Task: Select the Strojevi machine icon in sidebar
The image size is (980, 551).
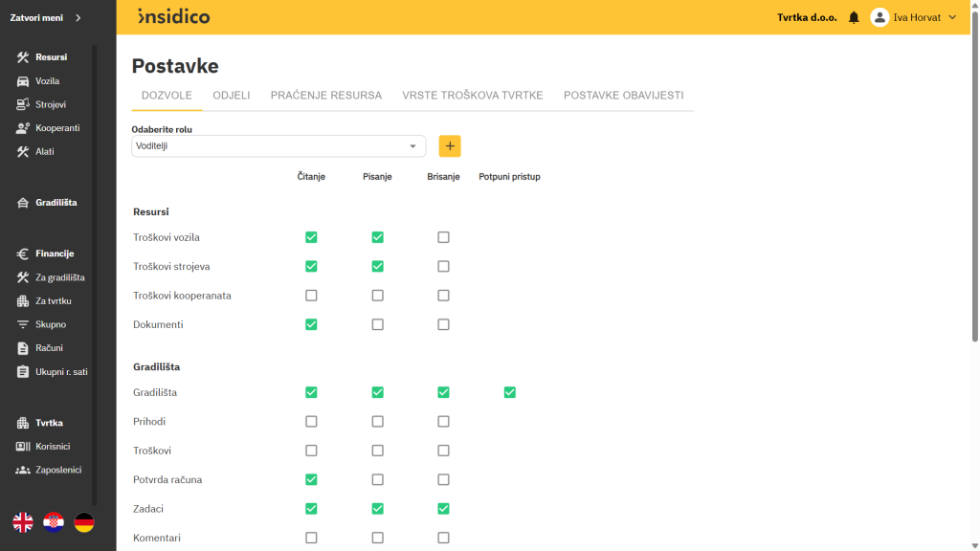Action: point(24,104)
